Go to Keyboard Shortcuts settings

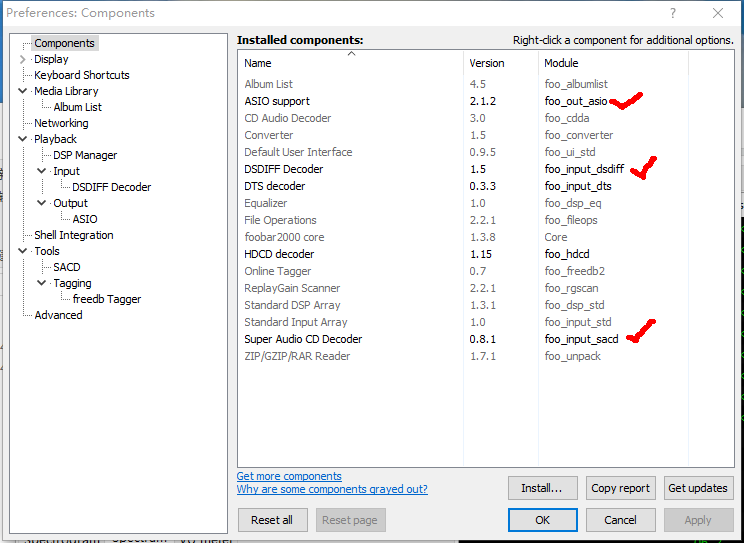82,75
